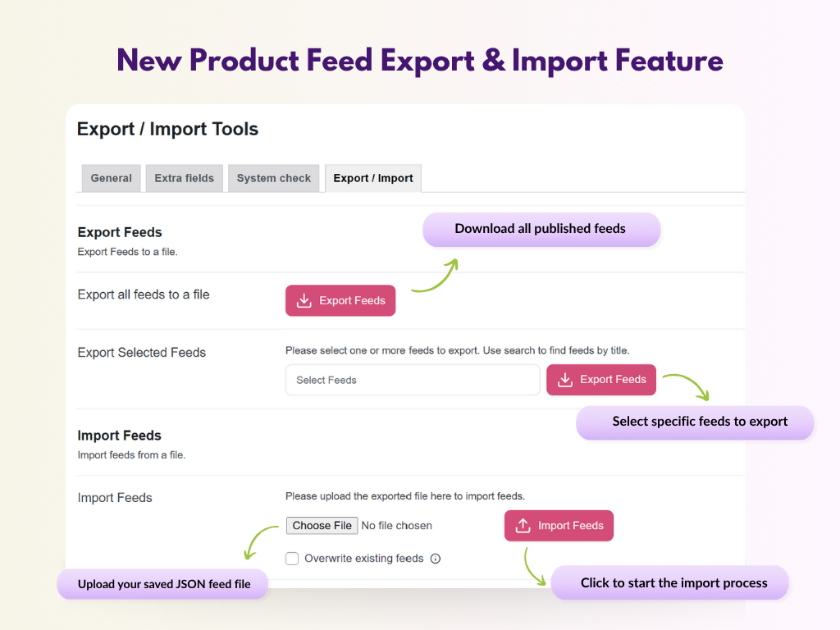Viewport: 840px width, 630px height.
Task: Click Export Feeds button for selected feeds
Action: [601, 380]
